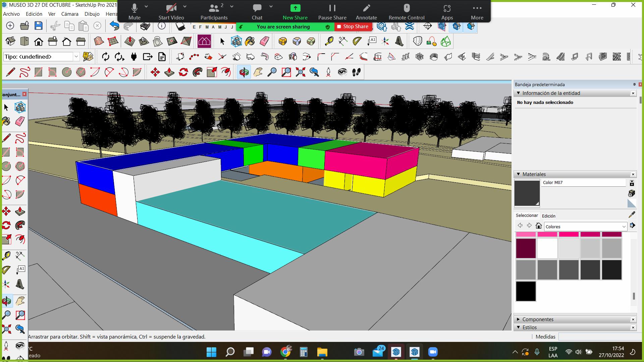Image resolution: width=644 pixels, height=362 pixels.
Task: Open the Tipo undefined dropdown
Action: point(76,57)
